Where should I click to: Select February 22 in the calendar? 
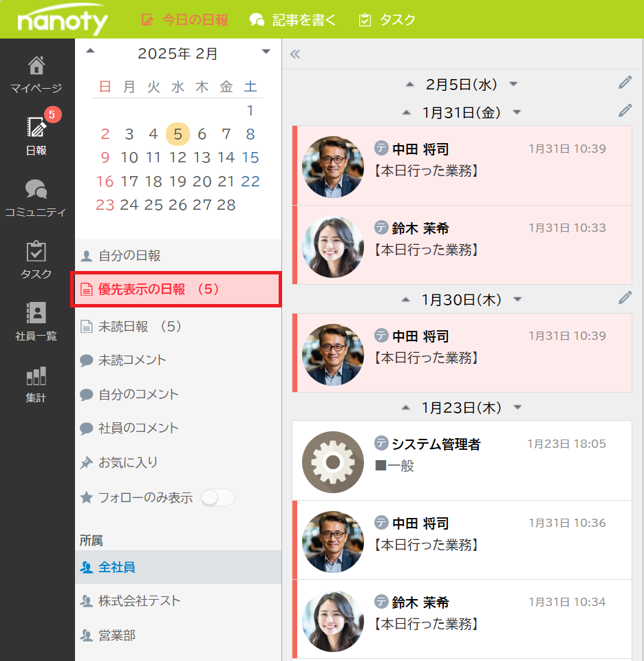(250, 182)
